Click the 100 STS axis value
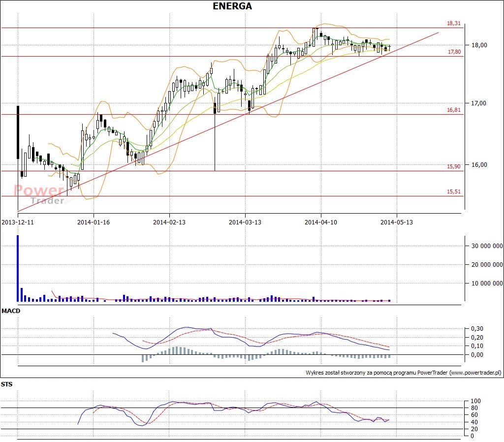The width and height of the screenshot is (504, 442). [x=476, y=401]
